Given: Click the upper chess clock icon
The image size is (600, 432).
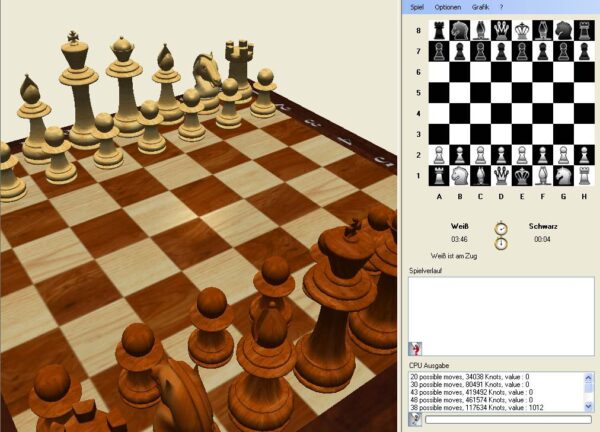Looking at the screenshot, I should click(x=500, y=228).
